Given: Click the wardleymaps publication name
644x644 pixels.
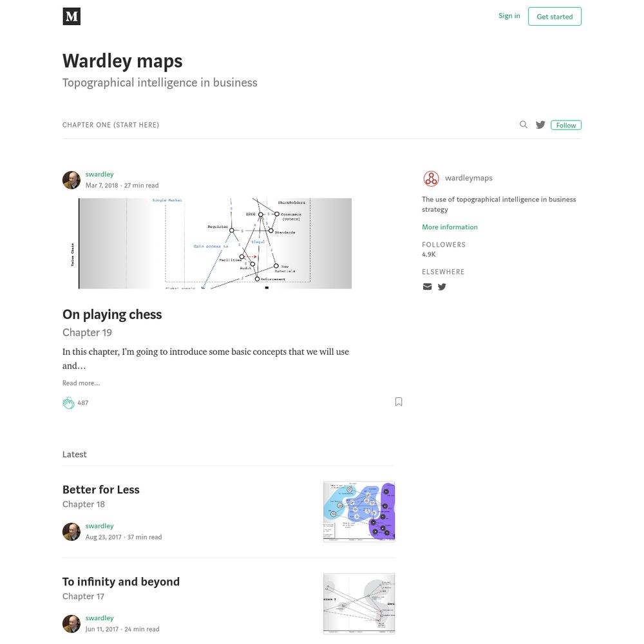Looking at the screenshot, I should [469, 178].
